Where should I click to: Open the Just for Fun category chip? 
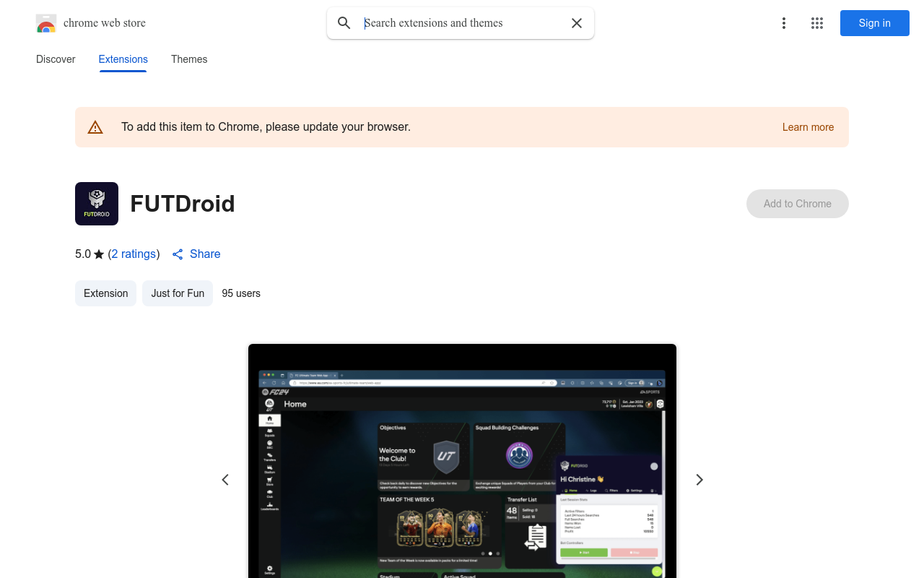click(x=178, y=293)
